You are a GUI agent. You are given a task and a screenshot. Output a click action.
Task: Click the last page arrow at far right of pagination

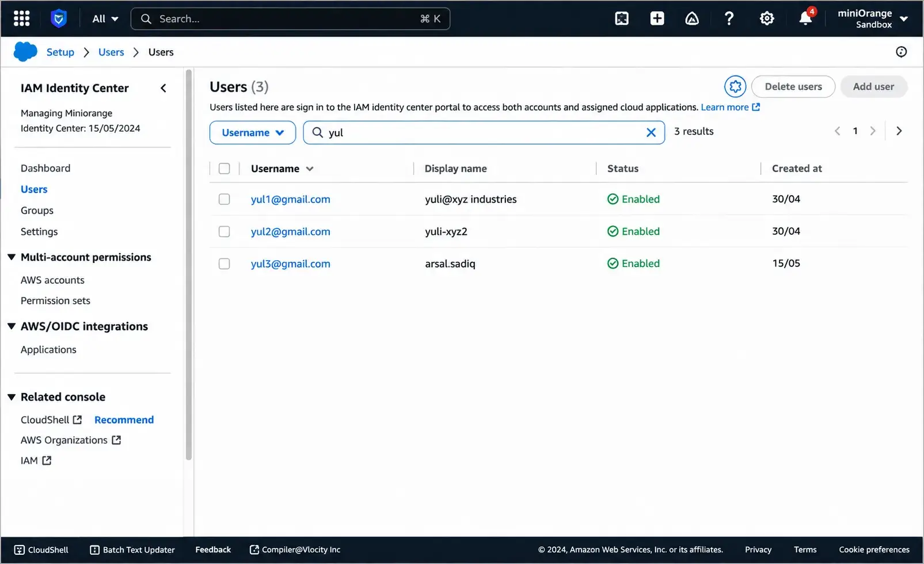899,131
